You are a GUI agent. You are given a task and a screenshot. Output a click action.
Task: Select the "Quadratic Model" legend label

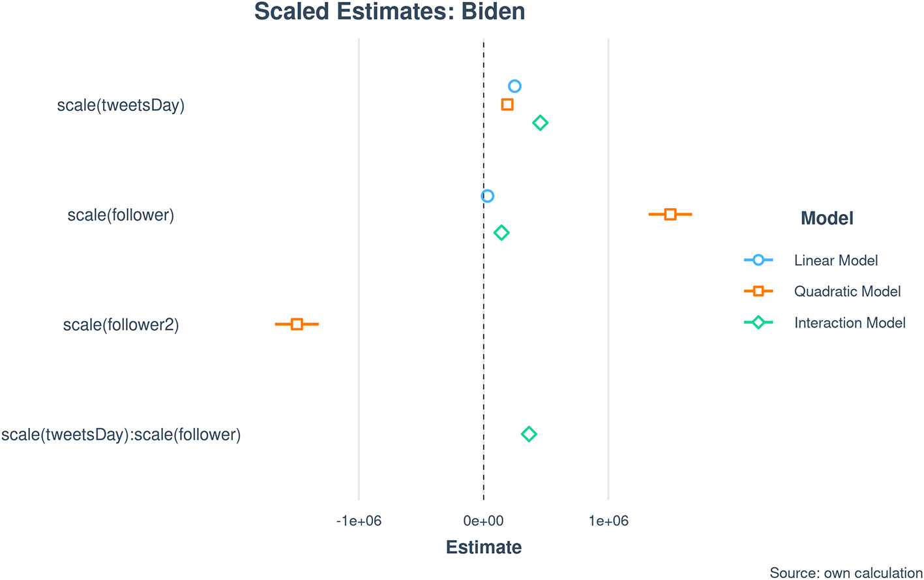point(847,292)
